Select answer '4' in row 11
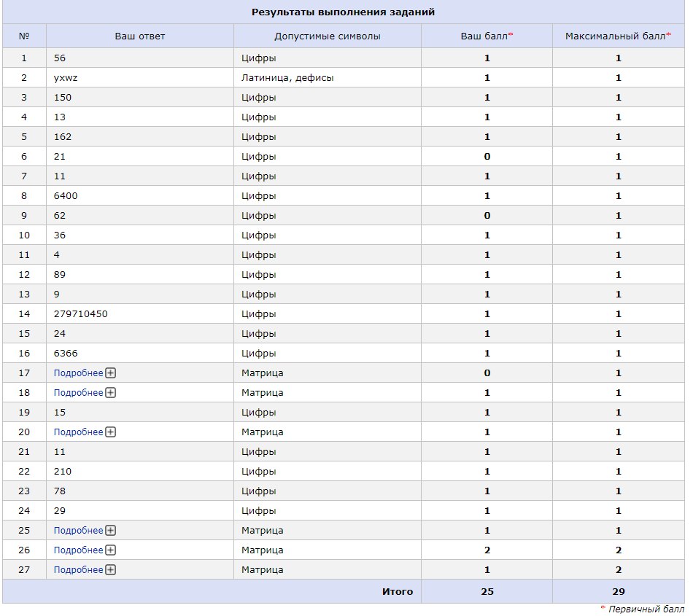This screenshot has height=616, width=693. 57,255
